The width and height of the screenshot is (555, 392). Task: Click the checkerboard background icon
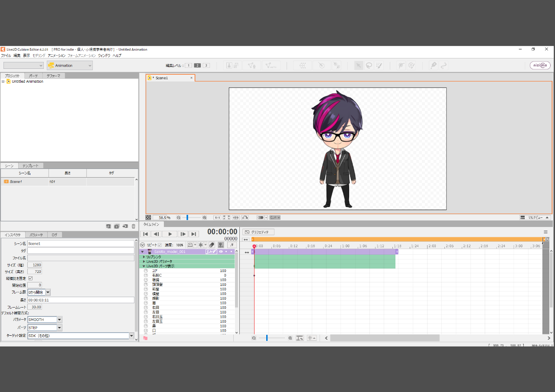pyautogui.click(x=148, y=217)
